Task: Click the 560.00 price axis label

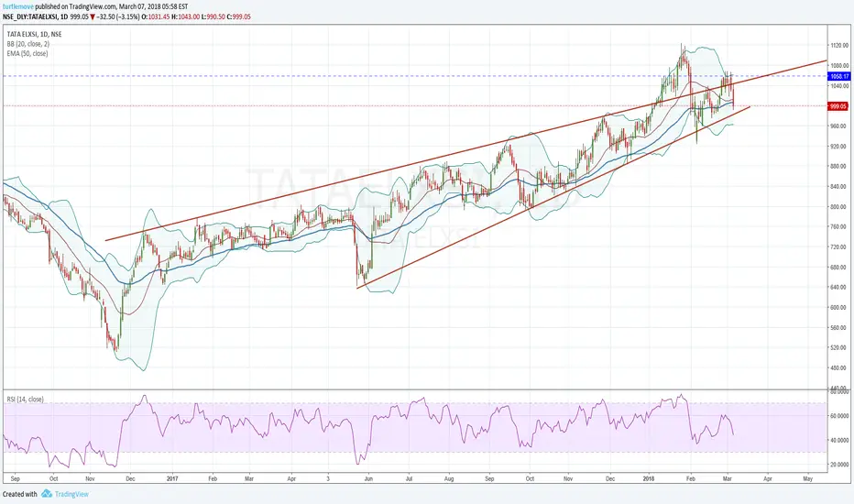Action: coord(839,328)
